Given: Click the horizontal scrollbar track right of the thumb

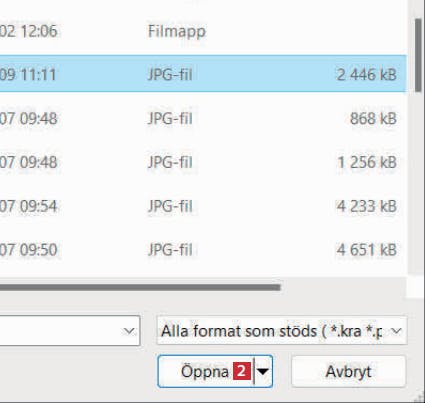Looking at the screenshot, I should tap(343, 287).
